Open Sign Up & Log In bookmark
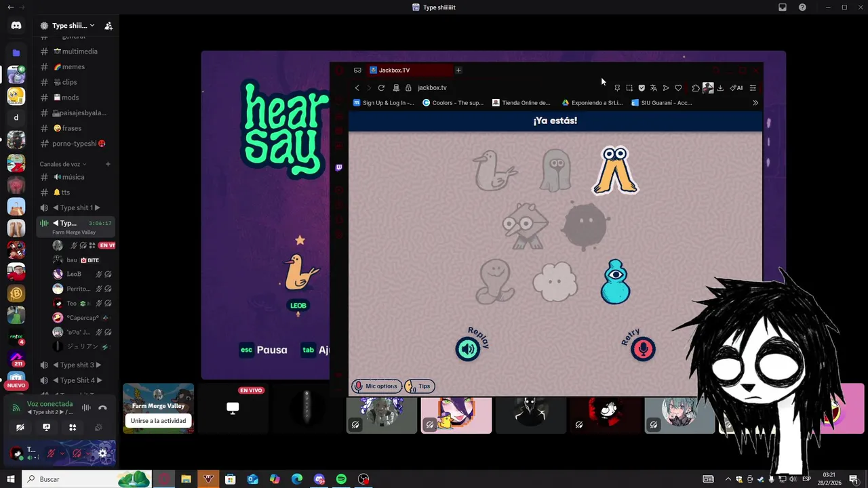Image resolution: width=868 pixels, height=488 pixels. point(384,103)
